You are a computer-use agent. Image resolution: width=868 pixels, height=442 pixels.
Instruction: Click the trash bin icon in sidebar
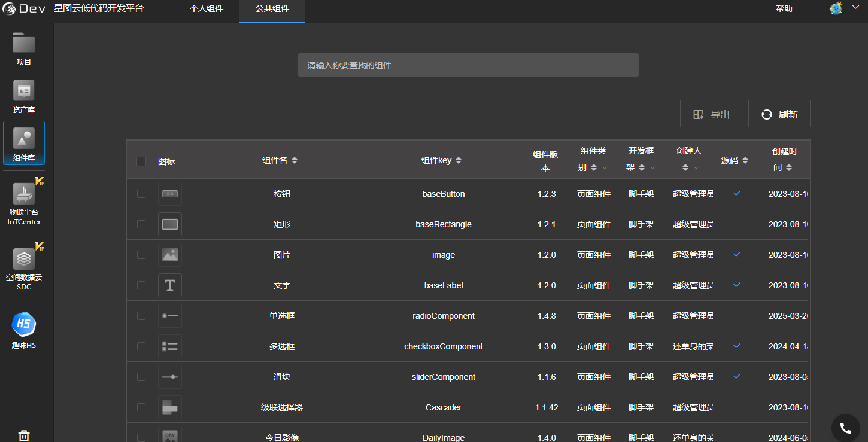[x=24, y=435]
